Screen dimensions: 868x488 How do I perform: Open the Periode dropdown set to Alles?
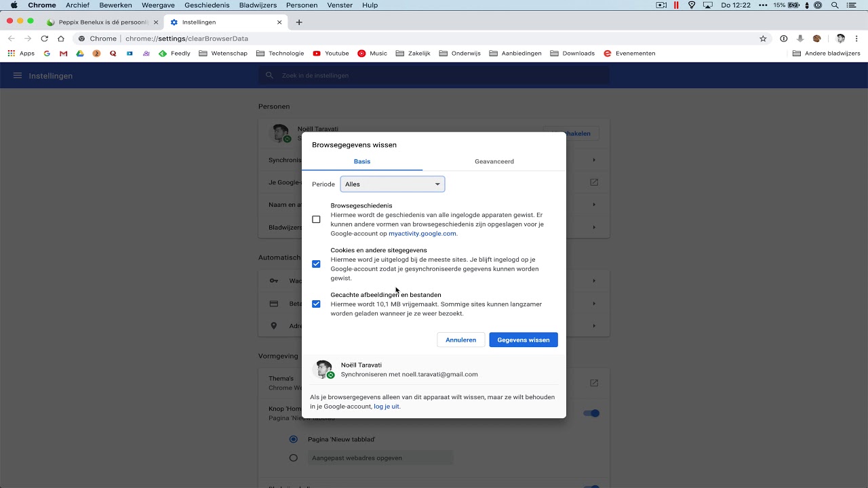pyautogui.click(x=393, y=184)
